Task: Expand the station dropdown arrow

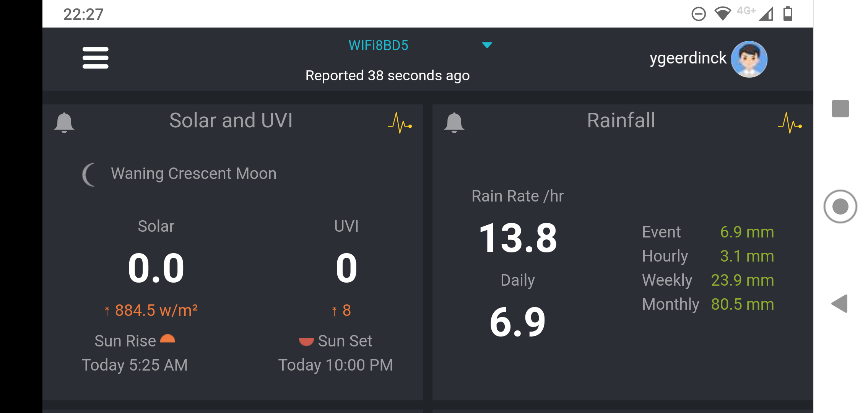Action: tap(487, 45)
